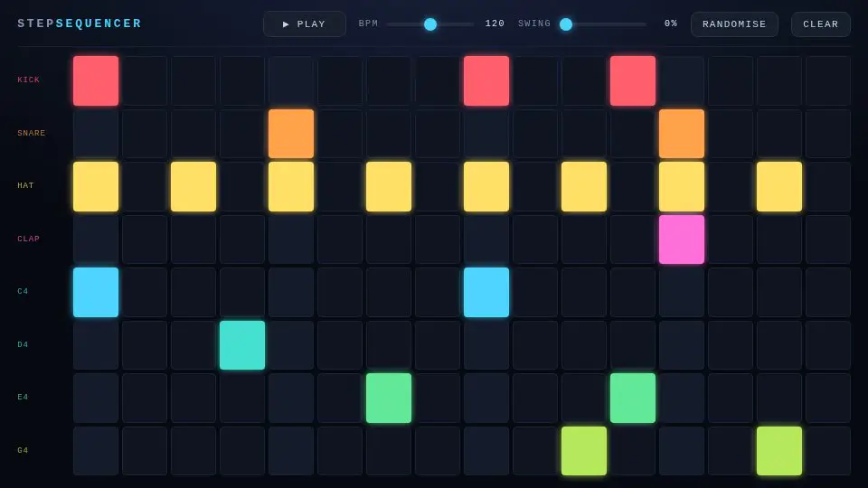Disable the Kick step 12 red pad
This screenshot has width=868, height=488.
coord(633,80)
